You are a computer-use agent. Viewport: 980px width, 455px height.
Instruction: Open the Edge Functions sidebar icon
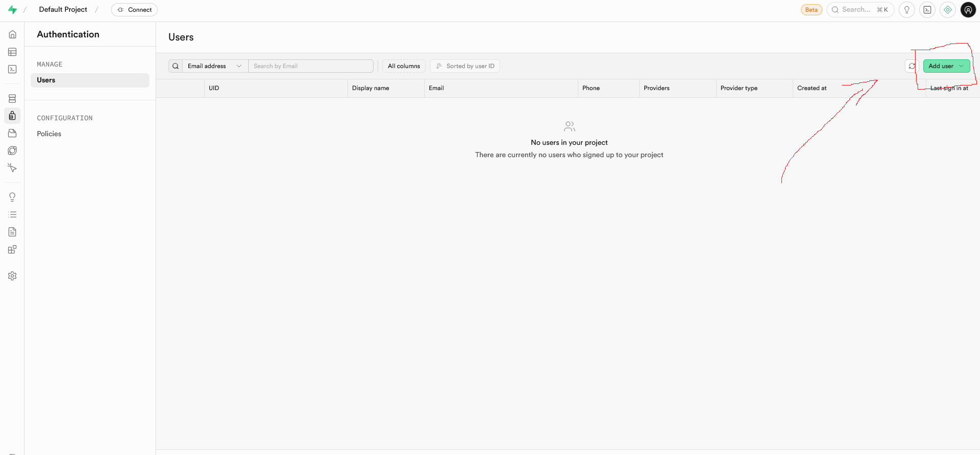click(12, 150)
